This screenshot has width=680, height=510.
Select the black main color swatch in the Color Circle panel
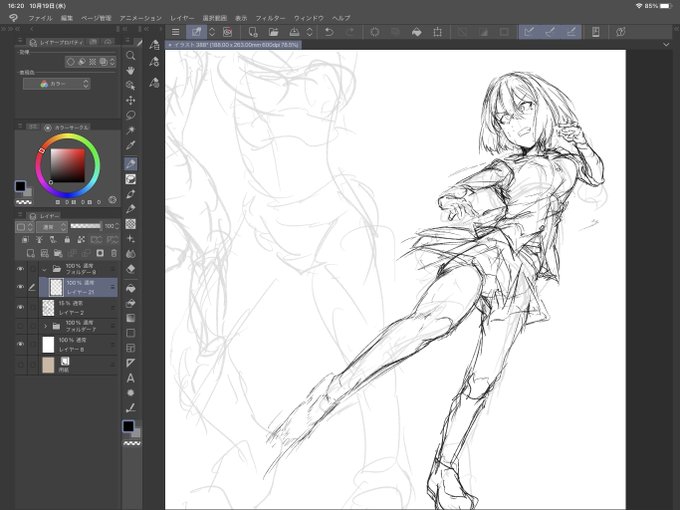20,186
